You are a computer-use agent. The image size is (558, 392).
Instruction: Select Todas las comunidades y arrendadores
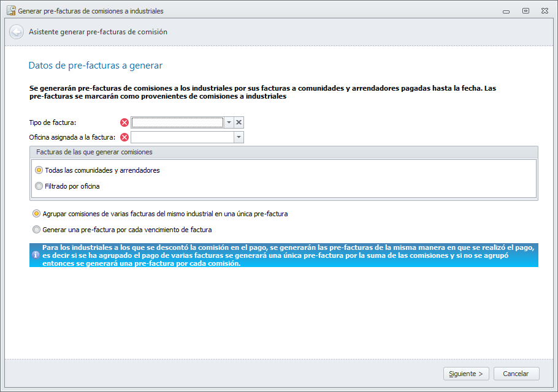(97, 170)
